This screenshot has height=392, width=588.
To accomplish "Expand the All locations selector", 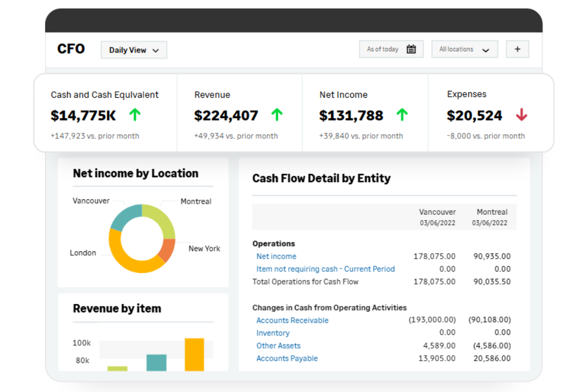I will click(464, 49).
